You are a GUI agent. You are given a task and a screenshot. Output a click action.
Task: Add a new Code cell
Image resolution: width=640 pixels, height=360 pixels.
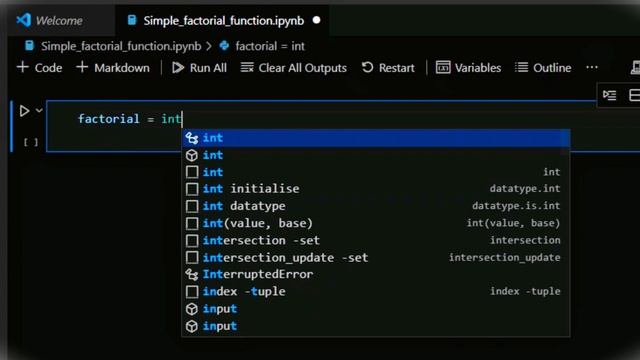(x=40, y=67)
